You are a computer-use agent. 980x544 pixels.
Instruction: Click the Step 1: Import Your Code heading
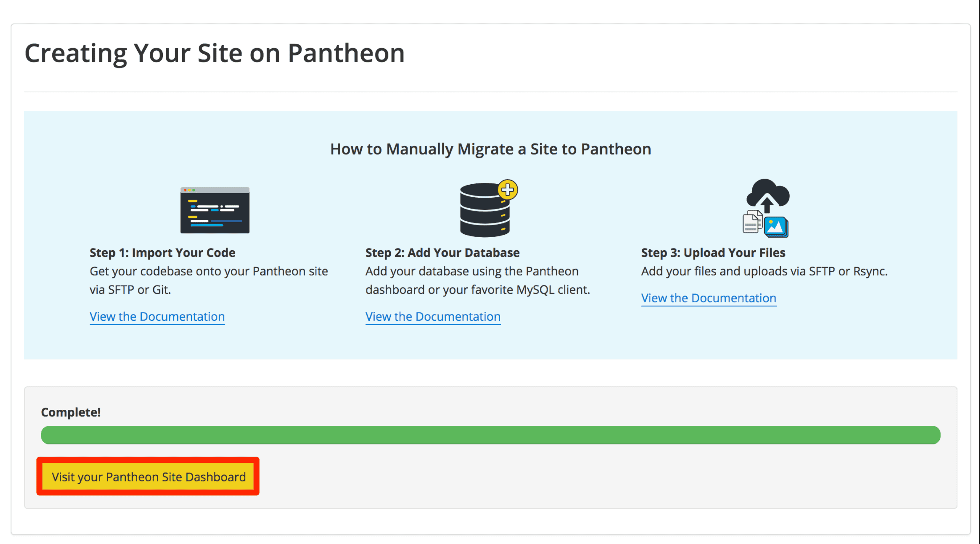162,252
